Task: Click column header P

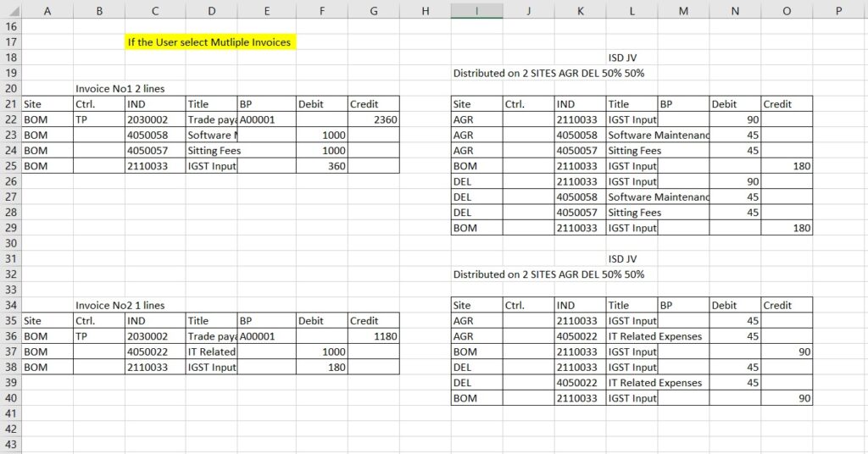Action: pos(838,10)
